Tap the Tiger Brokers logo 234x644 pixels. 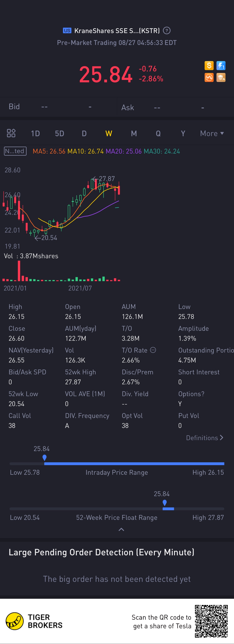(x=15, y=621)
